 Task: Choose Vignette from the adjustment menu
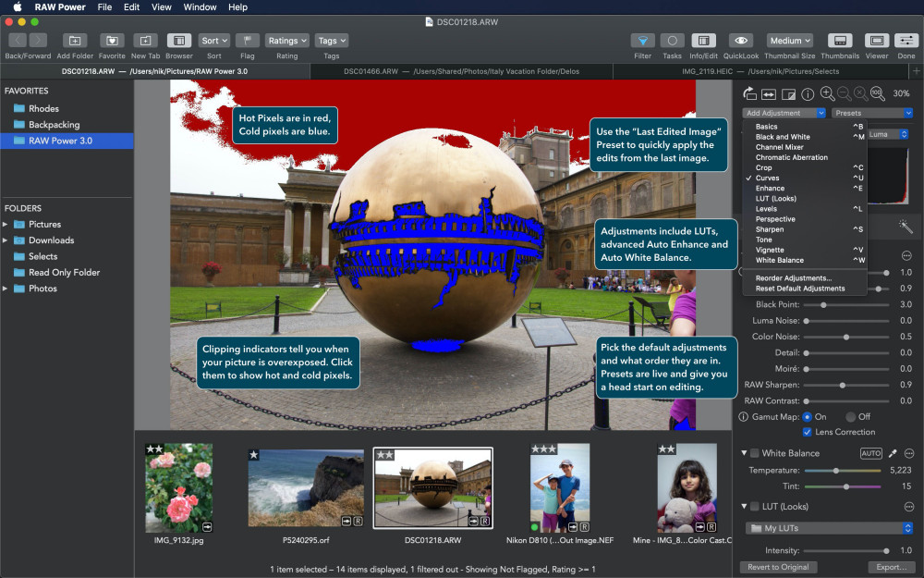(x=770, y=250)
